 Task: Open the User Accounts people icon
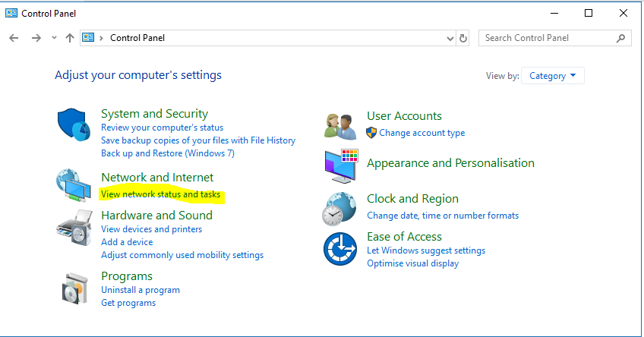[x=340, y=127]
